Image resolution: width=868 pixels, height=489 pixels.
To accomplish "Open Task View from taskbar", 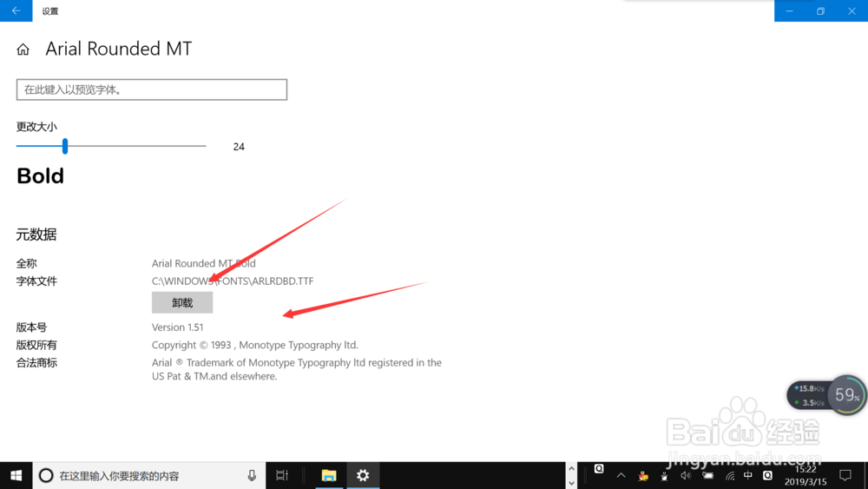I will (282, 475).
